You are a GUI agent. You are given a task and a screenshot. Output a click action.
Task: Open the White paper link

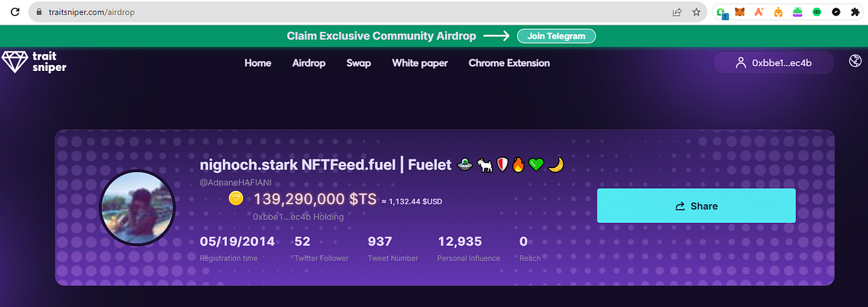pyautogui.click(x=420, y=63)
